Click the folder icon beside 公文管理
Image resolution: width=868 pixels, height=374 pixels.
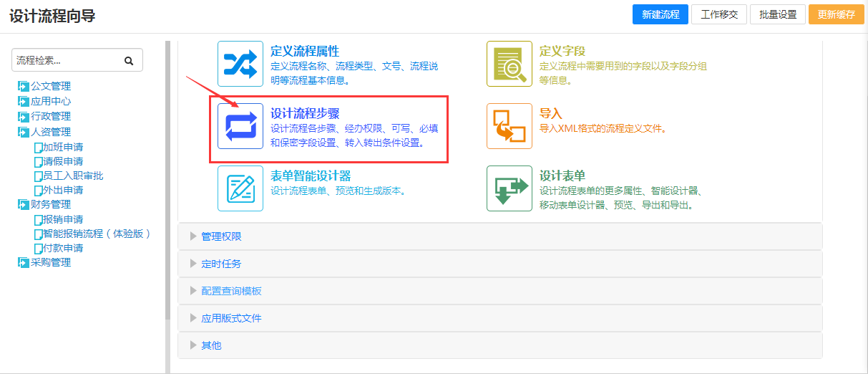(x=23, y=87)
